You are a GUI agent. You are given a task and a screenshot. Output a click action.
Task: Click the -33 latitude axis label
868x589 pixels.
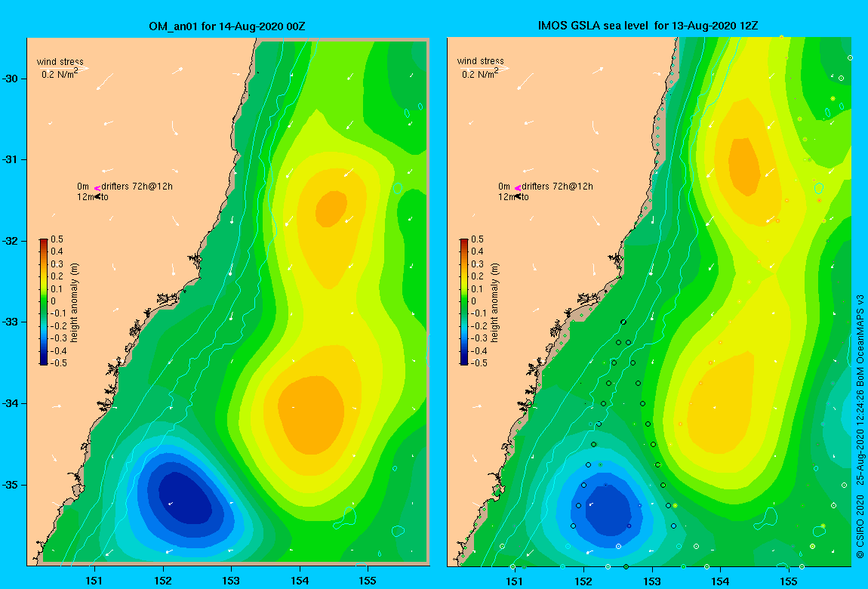11,322
